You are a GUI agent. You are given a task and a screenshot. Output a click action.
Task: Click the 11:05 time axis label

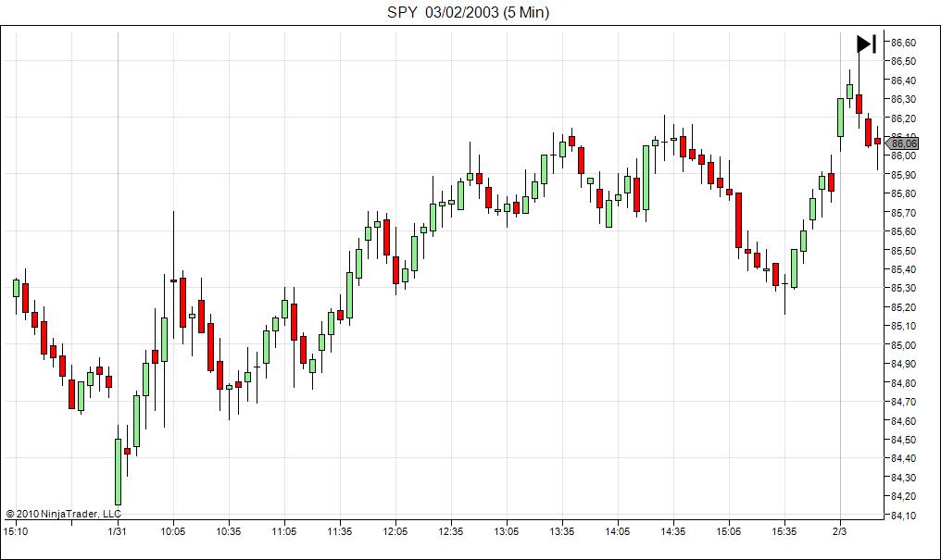click(283, 531)
